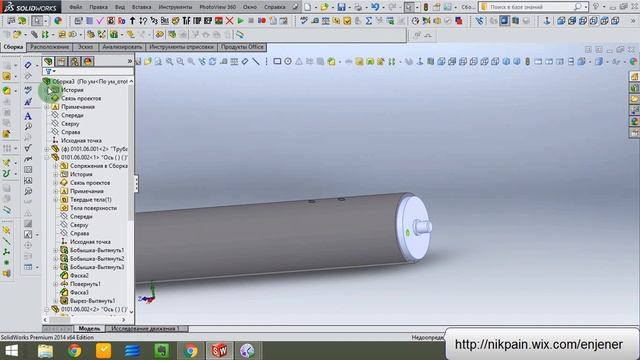
Task: Click the DisplayManager color ball tab icon
Action: [87, 61]
